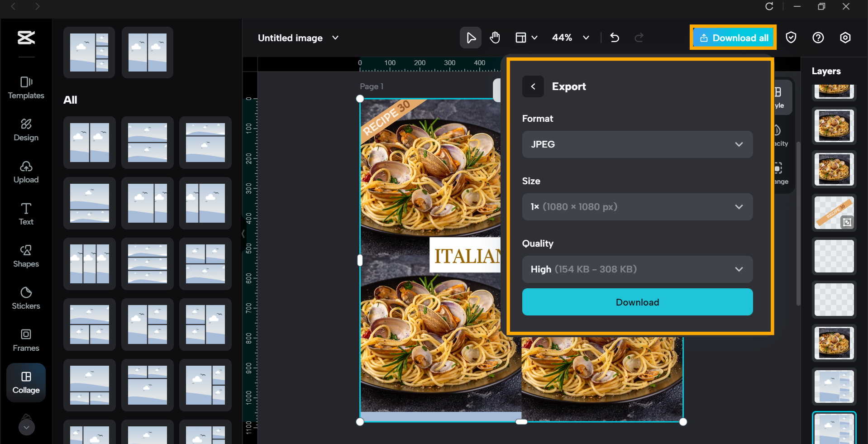Click the "Quality" label in Export
The height and width of the screenshot is (444, 868).
538,243
